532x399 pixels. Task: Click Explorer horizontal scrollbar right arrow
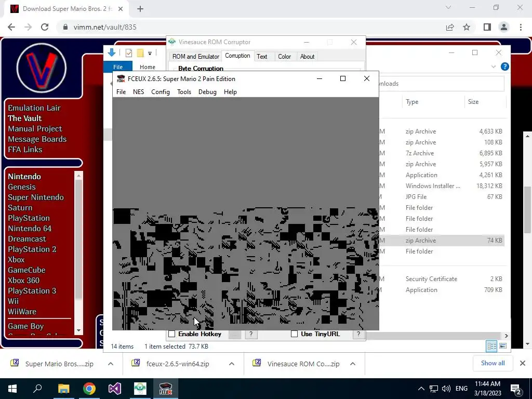pyautogui.click(x=506, y=336)
